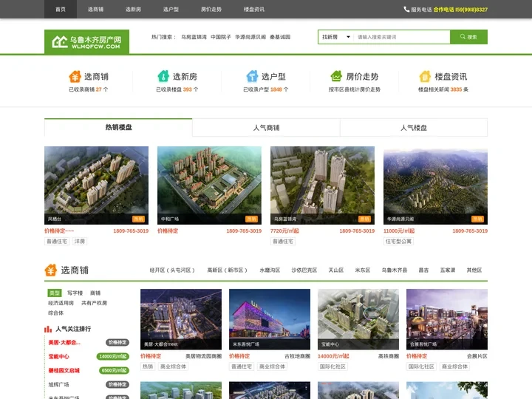Open the 米东吾悦广场 shop thumbnail
The image size is (532, 399).
[x=270, y=319]
